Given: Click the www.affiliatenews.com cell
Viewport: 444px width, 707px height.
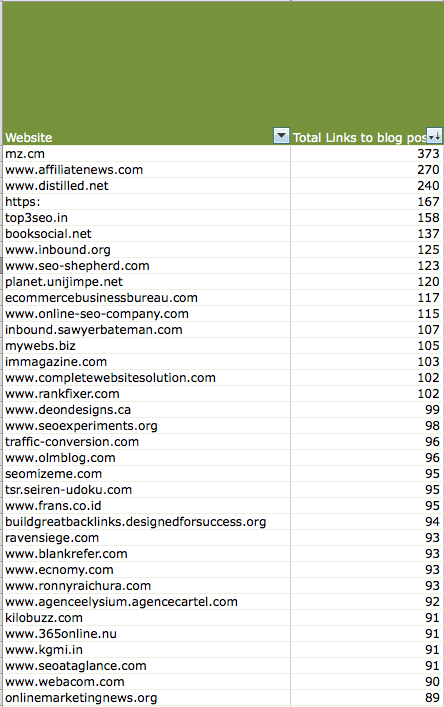Looking at the screenshot, I should pos(146,170).
